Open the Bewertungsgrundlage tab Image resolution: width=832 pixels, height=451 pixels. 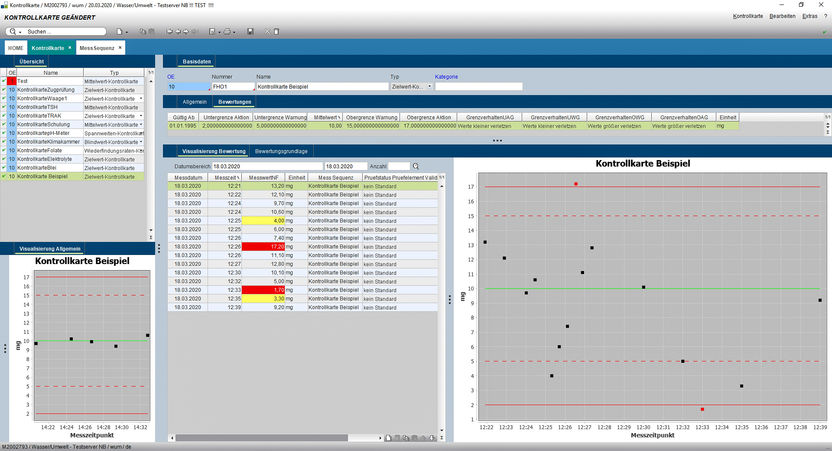281,151
